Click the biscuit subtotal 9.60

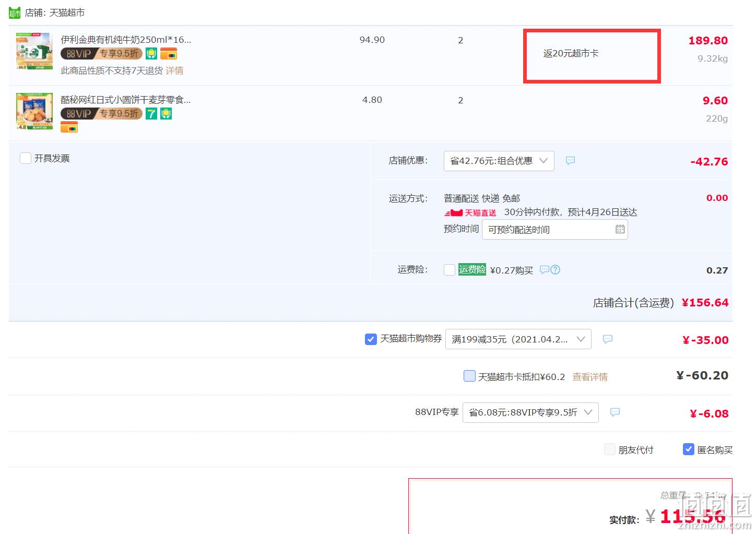[x=715, y=101]
